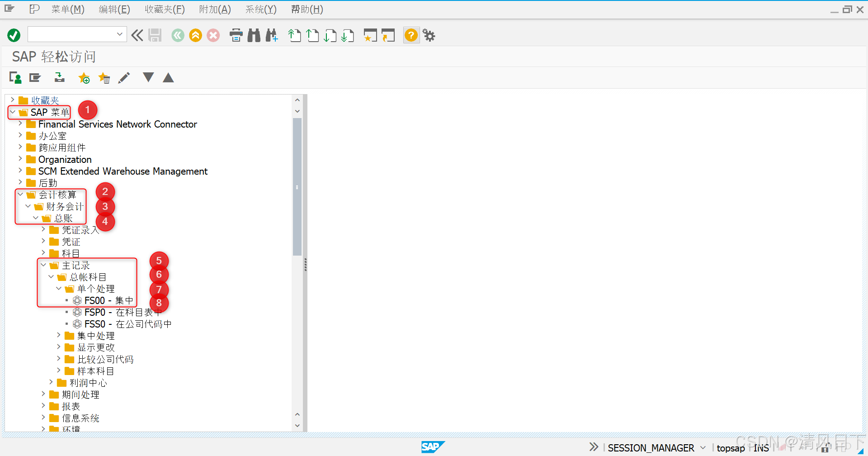The height and width of the screenshot is (456, 868).
Task: Expand the 收藏夹 favorites folder
Action: point(13,100)
